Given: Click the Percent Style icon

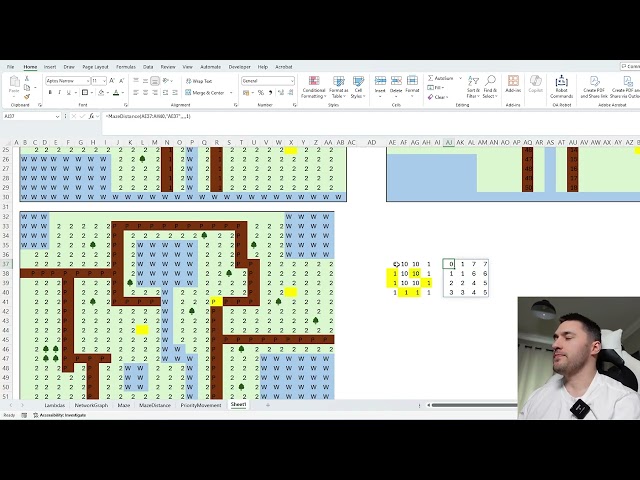Looking at the screenshot, I should pyautogui.click(x=260, y=93).
